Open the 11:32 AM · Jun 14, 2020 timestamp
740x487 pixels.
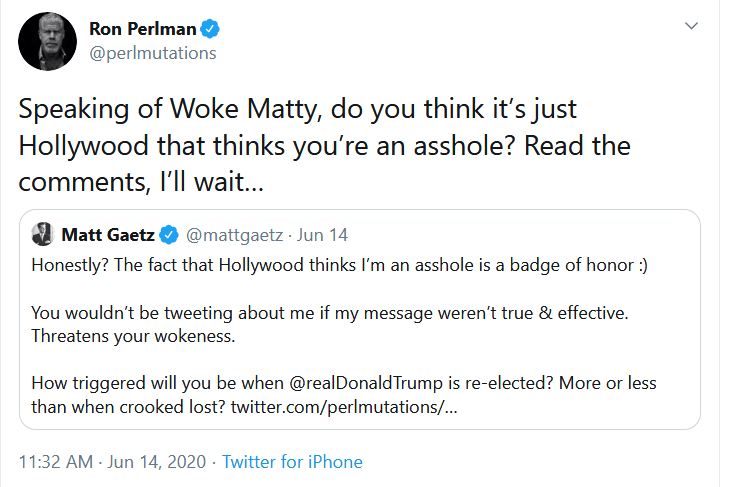[x=113, y=462]
